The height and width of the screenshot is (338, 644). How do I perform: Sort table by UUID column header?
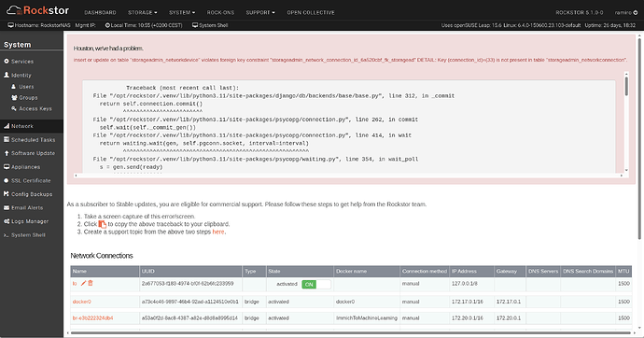click(x=190, y=271)
